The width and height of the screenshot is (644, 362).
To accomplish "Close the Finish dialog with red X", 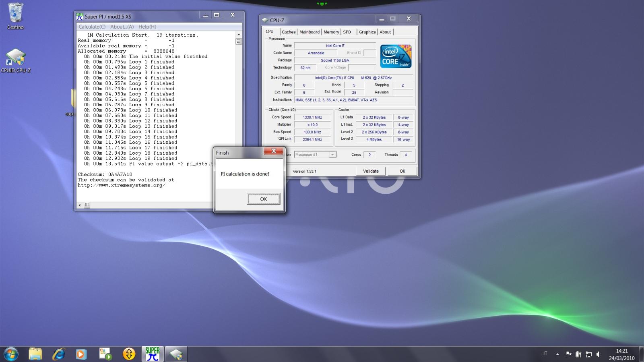I will point(274,151).
